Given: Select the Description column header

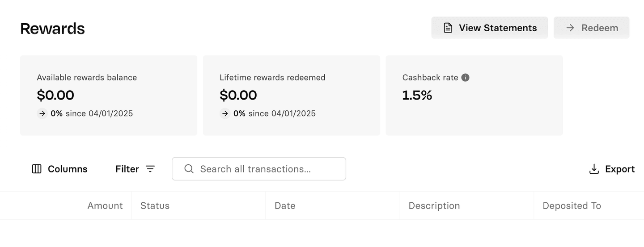Looking at the screenshot, I should point(434,206).
